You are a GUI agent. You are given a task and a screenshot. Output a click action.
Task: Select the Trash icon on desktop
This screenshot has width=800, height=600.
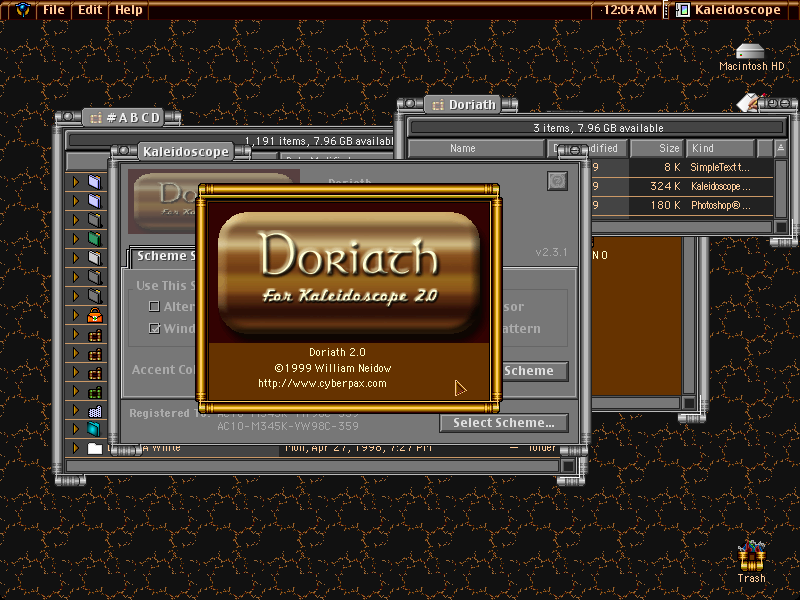(751, 557)
